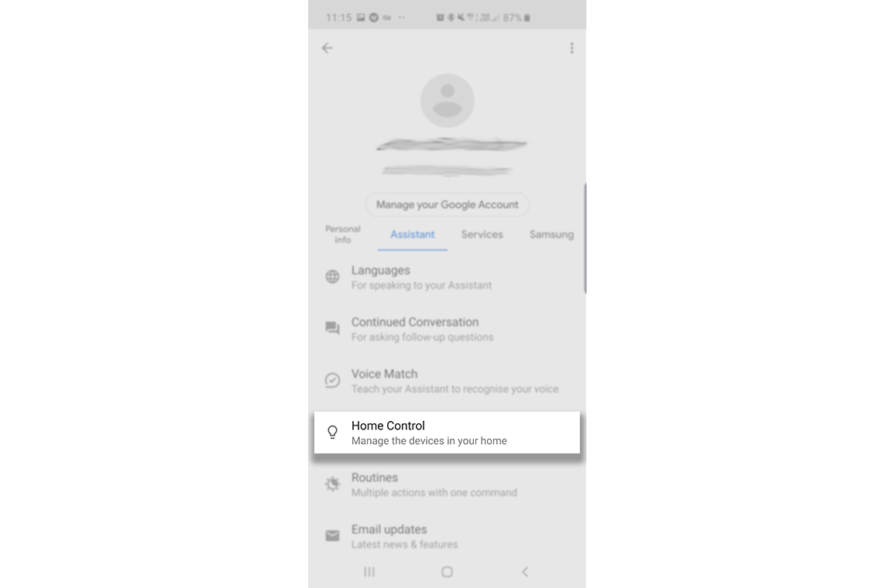Switch to the Services tab
This screenshot has height=588, width=895.
(x=482, y=234)
